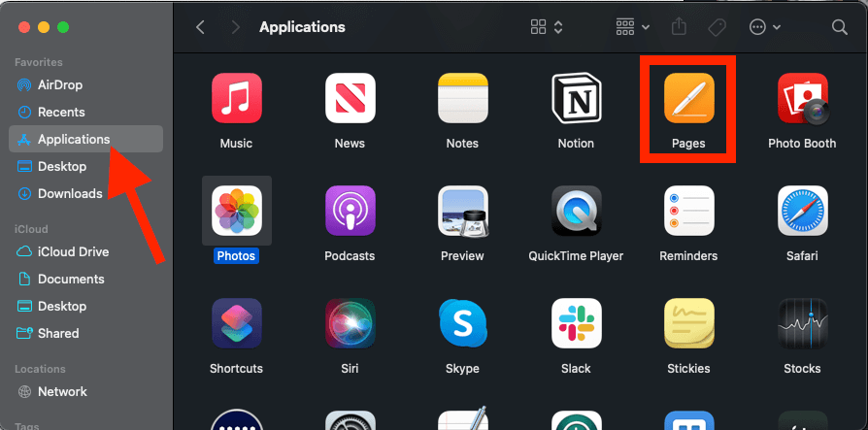The image size is (868, 430).
Task: Open the icon view switcher
Action: [x=547, y=27]
